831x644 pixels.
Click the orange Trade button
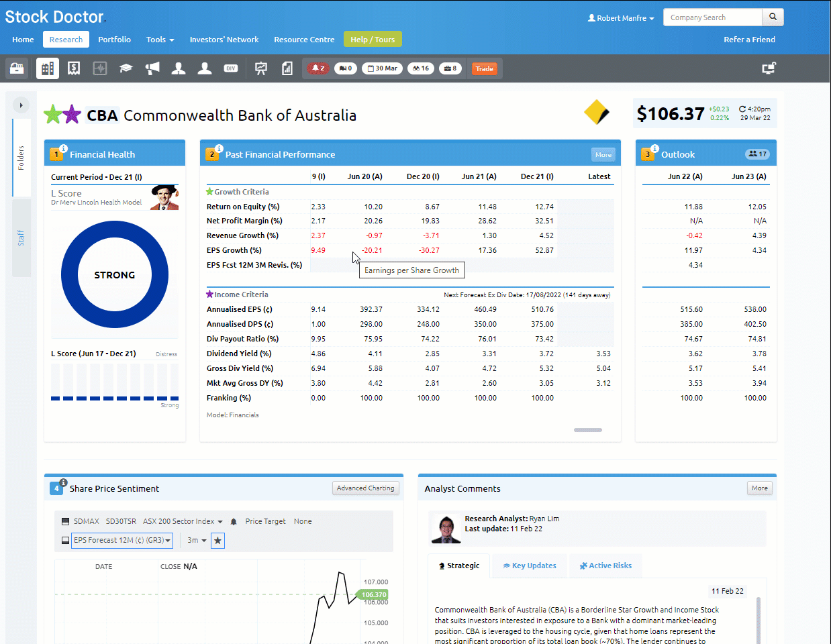click(x=485, y=68)
